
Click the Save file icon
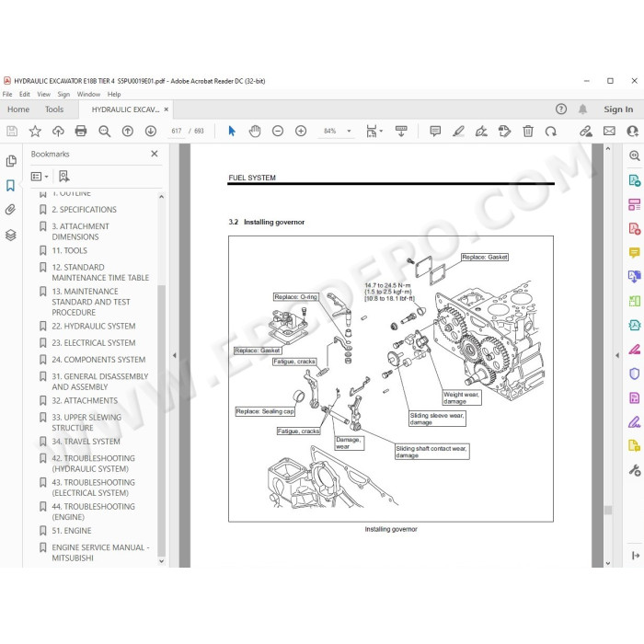click(x=12, y=131)
